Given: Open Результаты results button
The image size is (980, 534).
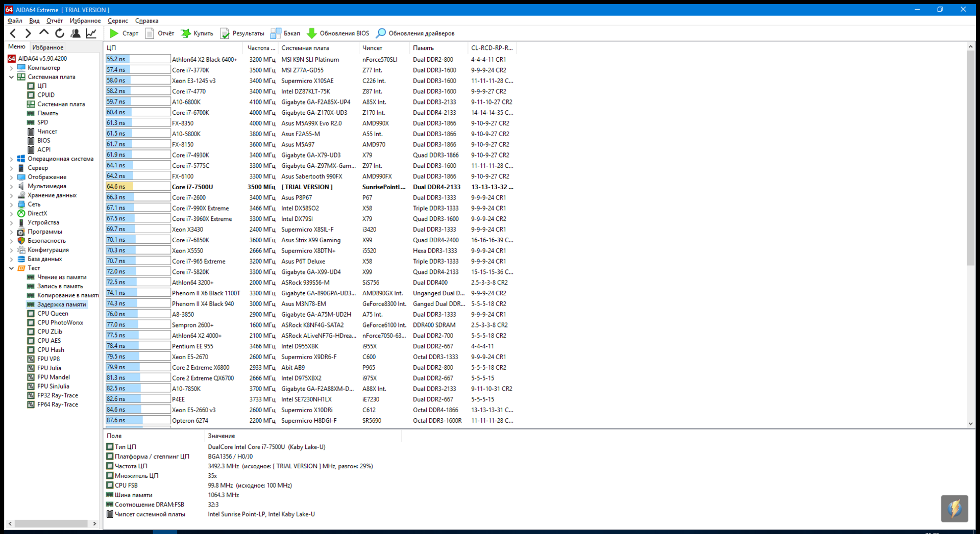Looking at the screenshot, I should point(242,33).
